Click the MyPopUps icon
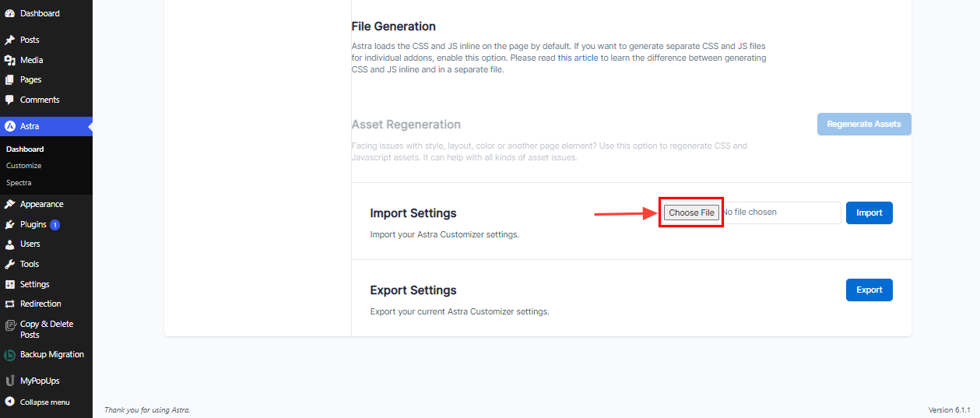 (9, 381)
